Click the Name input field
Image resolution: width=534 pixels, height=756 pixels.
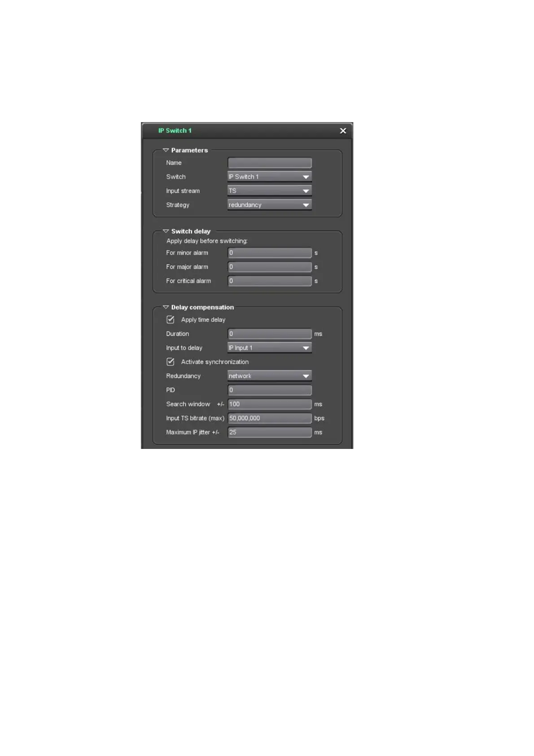(270, 163)
